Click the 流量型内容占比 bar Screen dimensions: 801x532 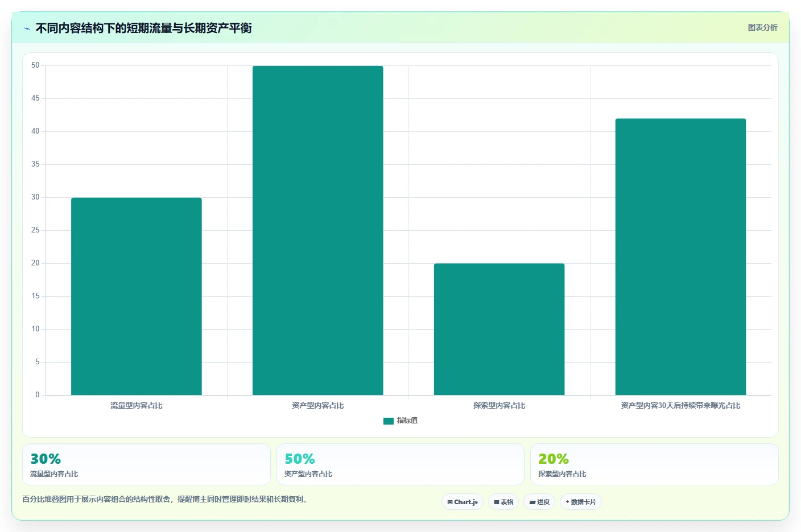coord(137,296)
